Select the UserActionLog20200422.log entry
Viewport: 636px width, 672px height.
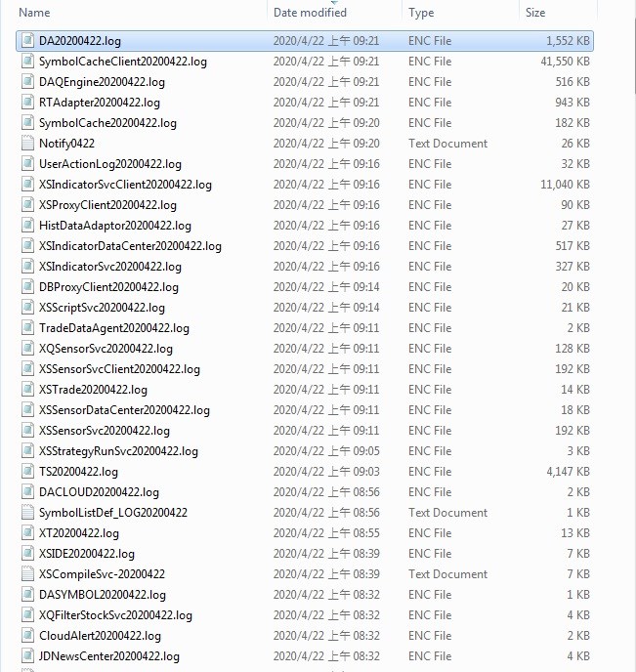[x=110, y=164]
